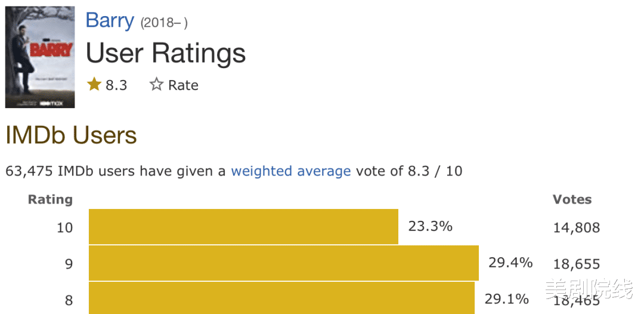Click the rating 9 vote bar

pyautogui.click(x=284, y=263)
